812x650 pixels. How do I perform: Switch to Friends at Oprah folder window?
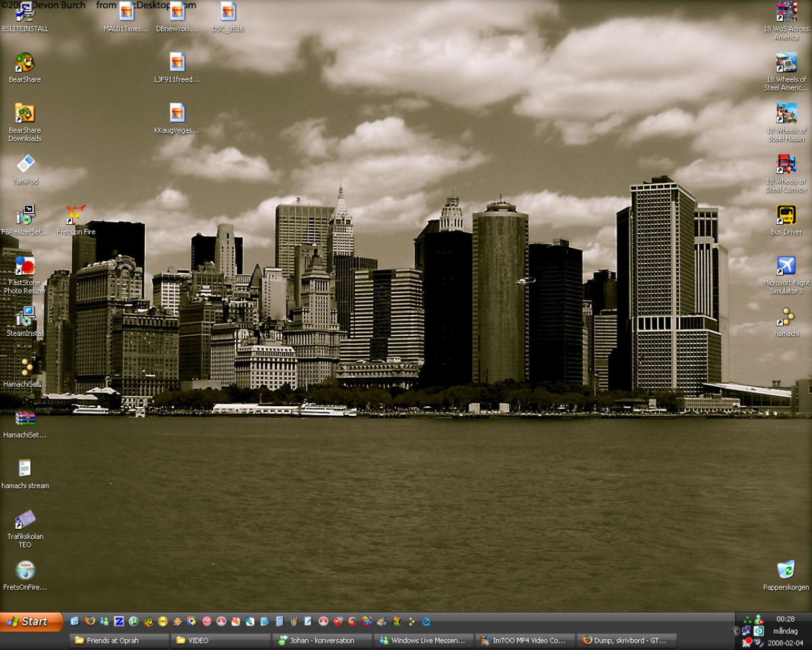click(x=119, y=640)
